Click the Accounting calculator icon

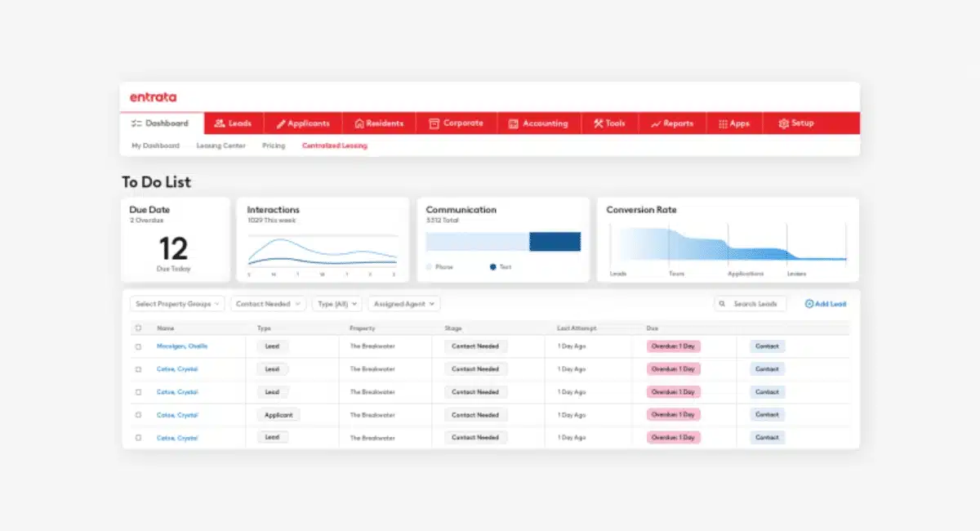pos(514,123)
